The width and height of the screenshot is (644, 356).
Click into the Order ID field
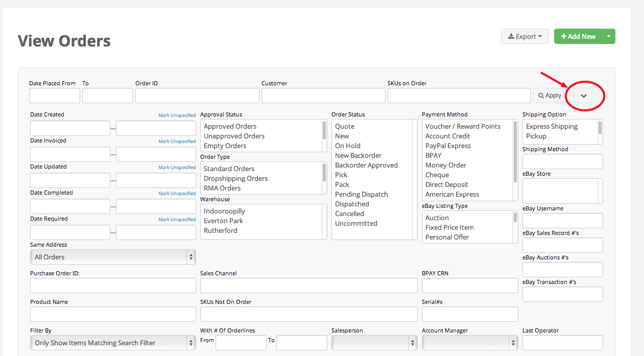(x=197, y=96)
